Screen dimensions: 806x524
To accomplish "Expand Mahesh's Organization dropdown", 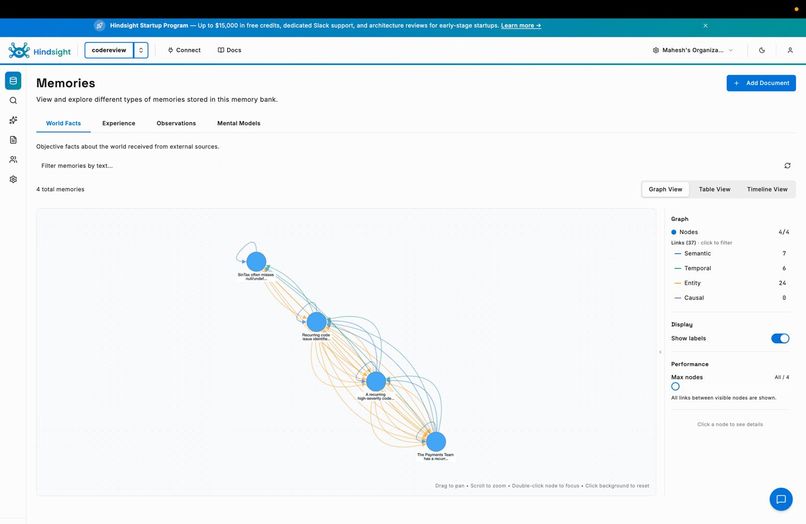I will point(692,50).
